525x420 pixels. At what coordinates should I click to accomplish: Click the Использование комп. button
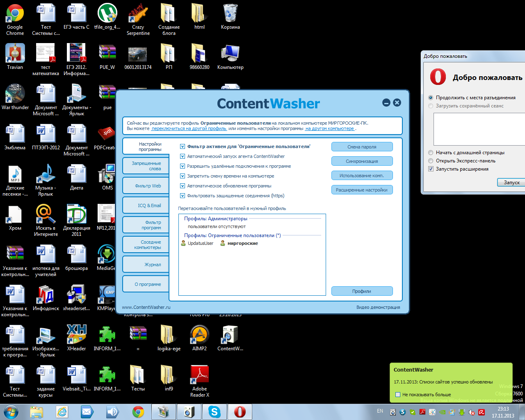pyautogui.click(x=362, y=176)
